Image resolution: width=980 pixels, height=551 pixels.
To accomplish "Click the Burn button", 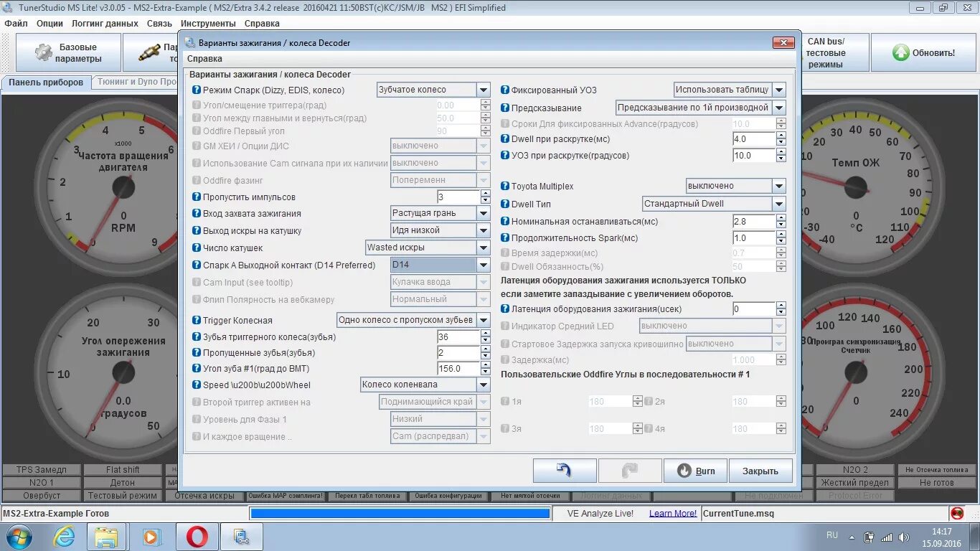I will [695, 471].
